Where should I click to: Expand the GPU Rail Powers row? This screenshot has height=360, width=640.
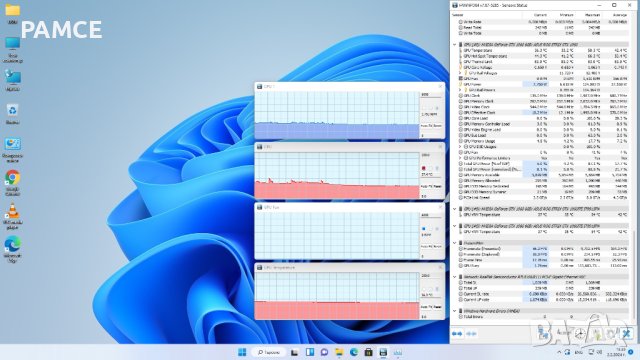pos(460,90)
